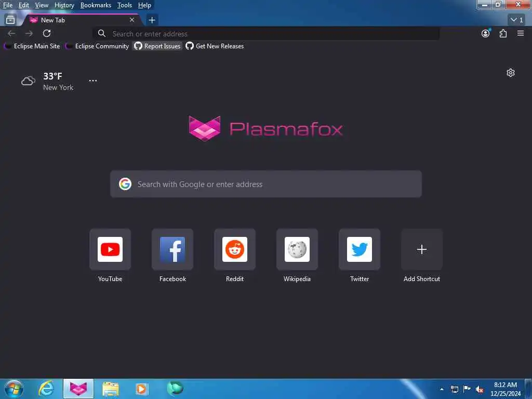Open the Action Center flag icon
This screenshot has height=399, width=532.
pos(467,389)
